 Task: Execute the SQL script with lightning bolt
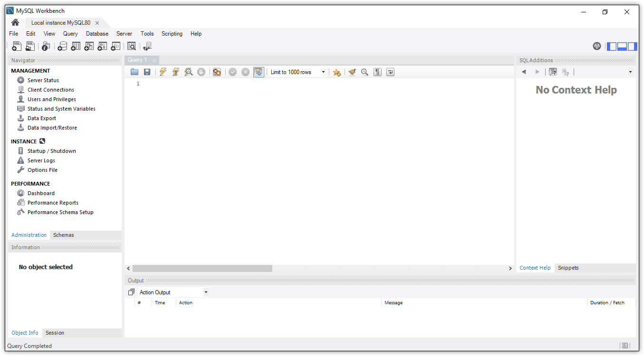163,72
